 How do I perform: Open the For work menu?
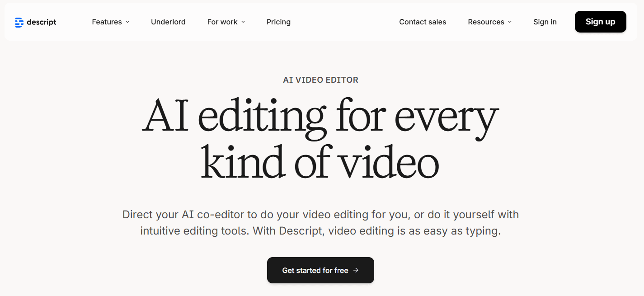(x=222, y=22)
